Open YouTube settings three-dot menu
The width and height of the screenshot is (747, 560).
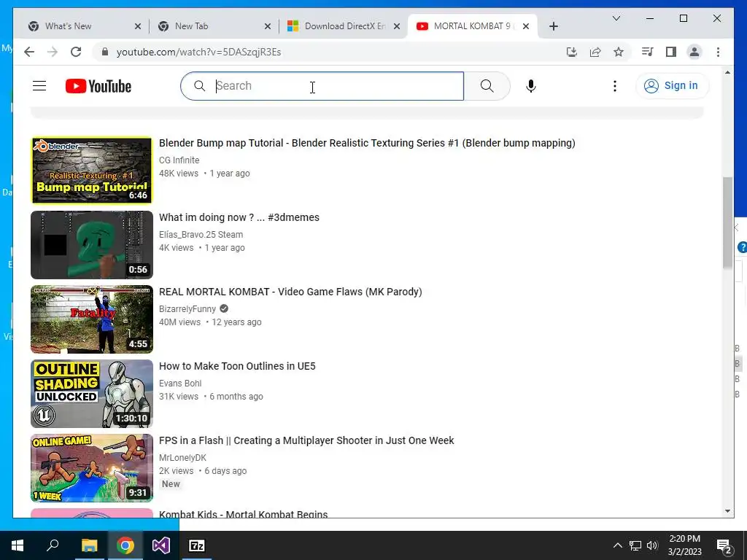tap(614, 86)
